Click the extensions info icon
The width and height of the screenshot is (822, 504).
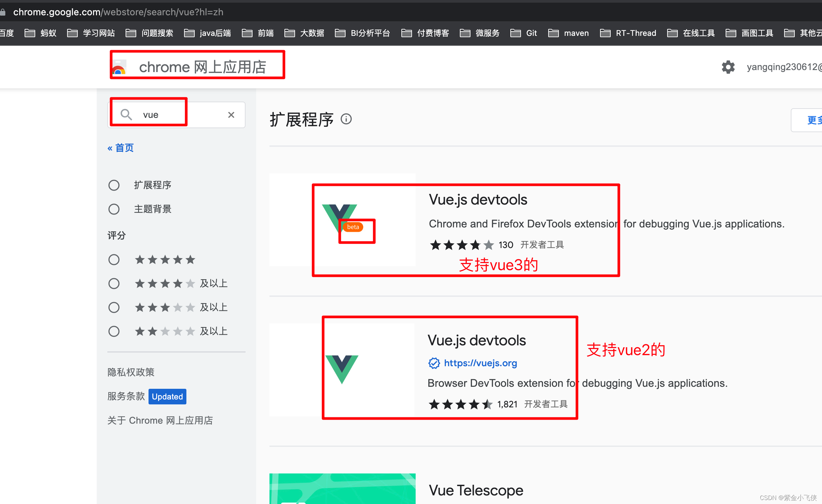(x=346, y=119)
